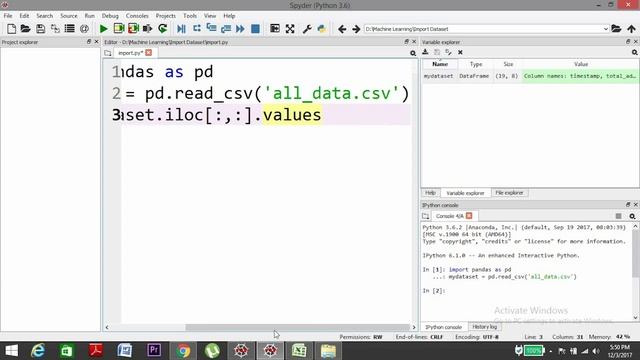Open the Run menu
The width and height of the screenshot is (640, 360).
pyautogui.click(x=89, y=16)
